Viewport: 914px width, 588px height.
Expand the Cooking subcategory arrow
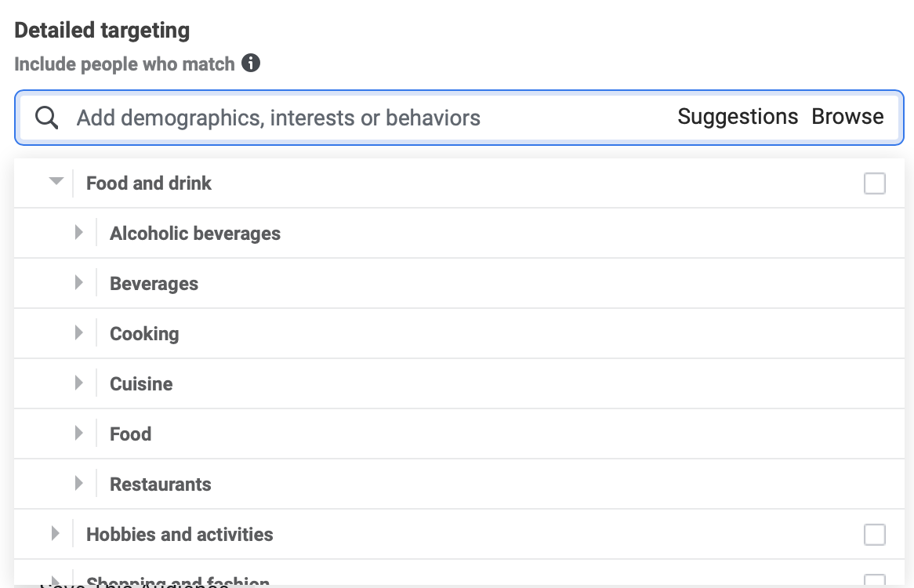78,333
